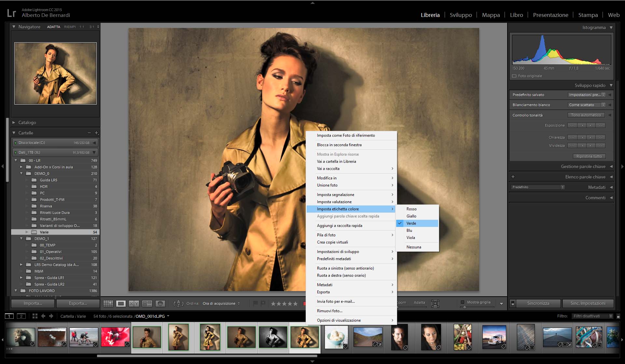This screenshot has width=625, height=364.
Task: Click the plus icon in Cartelle header
Action: [96, 133]
